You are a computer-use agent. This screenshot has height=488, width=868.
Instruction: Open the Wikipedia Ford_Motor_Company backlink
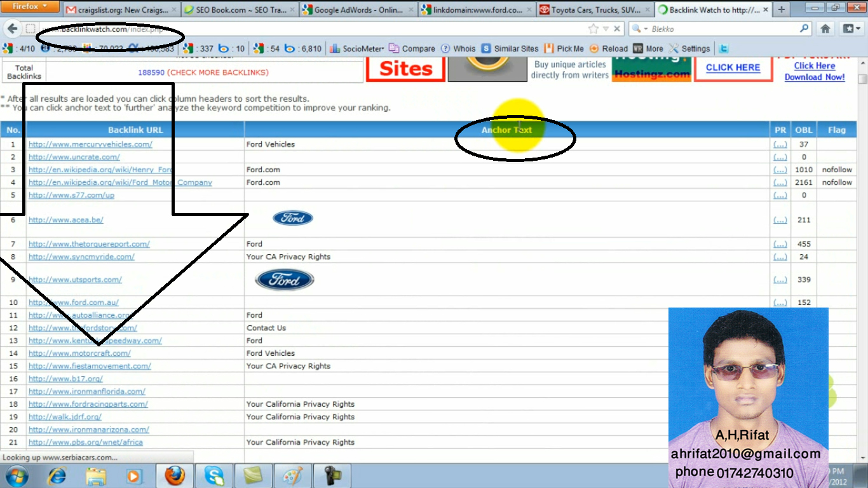point(120,182)
